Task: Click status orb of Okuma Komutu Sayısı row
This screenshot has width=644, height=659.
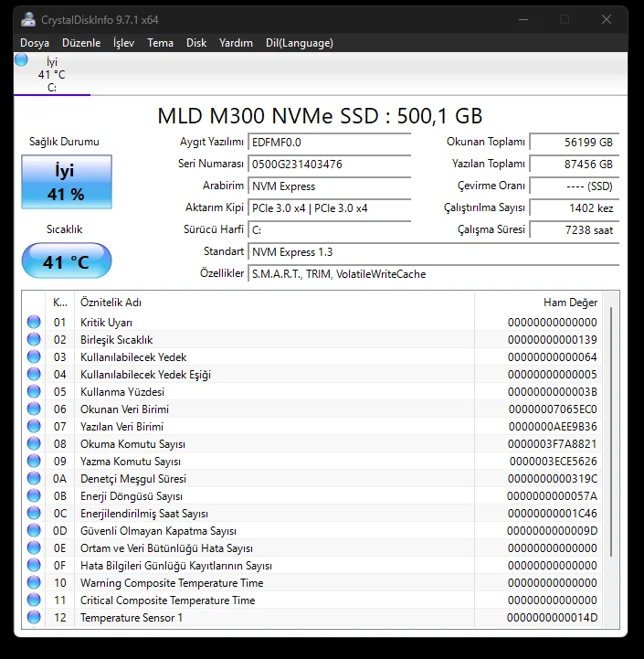Action: [x=34, y=443]
